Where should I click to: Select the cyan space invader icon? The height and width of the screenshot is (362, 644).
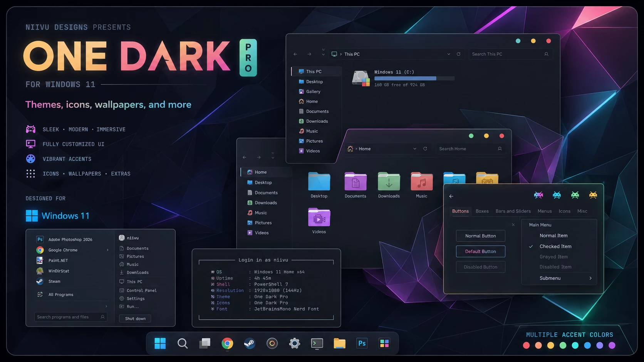click(557, 195)
